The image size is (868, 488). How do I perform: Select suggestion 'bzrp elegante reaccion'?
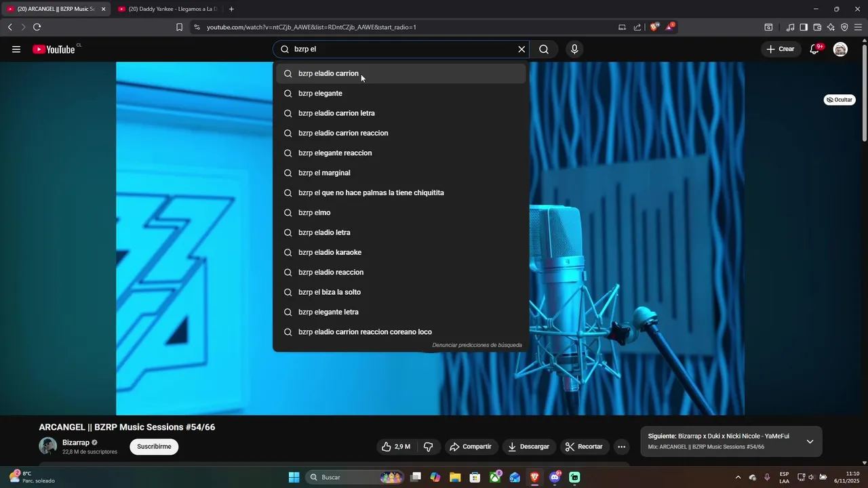coord(401,153)
